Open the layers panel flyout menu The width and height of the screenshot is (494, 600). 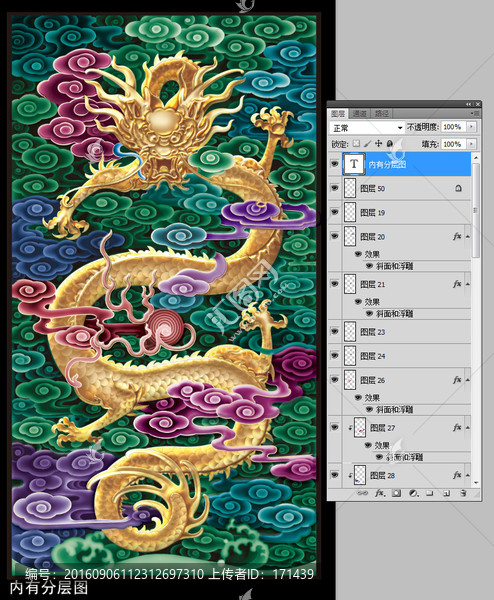tap(476, 113)
